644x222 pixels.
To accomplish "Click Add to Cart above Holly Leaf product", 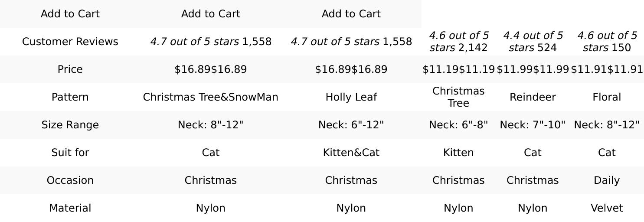I will [351, 14].
